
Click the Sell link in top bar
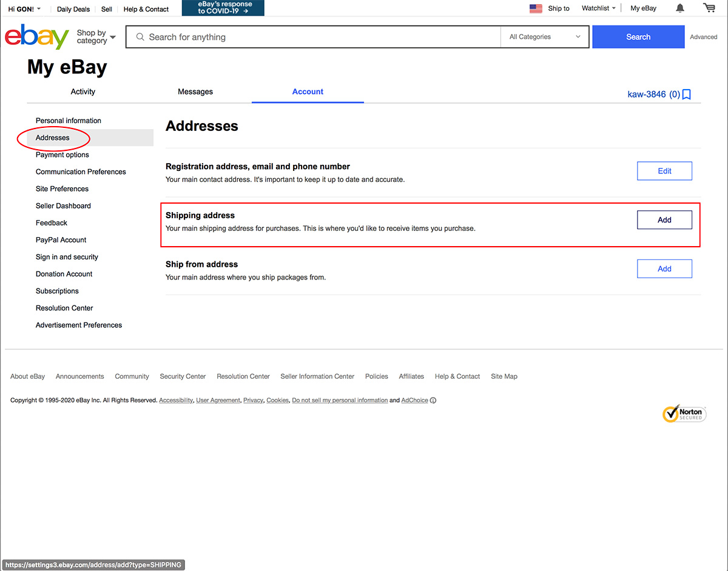coord(107,9)
